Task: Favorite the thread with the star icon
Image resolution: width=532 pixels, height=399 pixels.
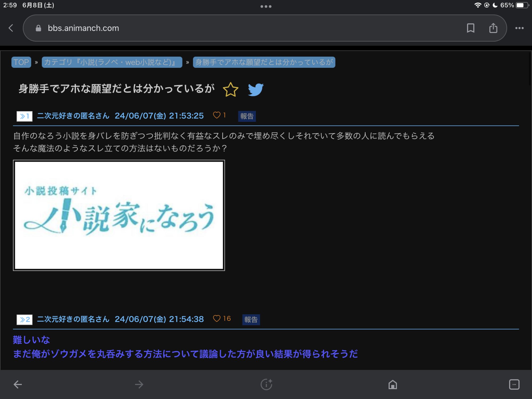Action: (x=230, y=89)
